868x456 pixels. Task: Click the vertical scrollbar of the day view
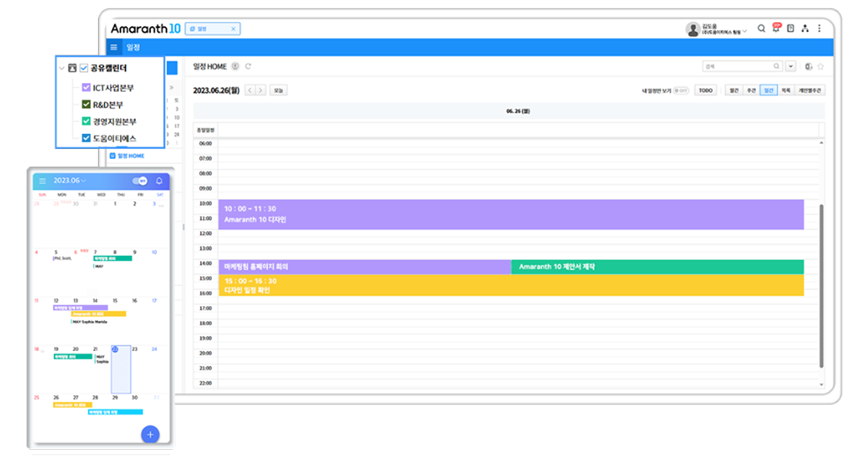pos(821,286)
